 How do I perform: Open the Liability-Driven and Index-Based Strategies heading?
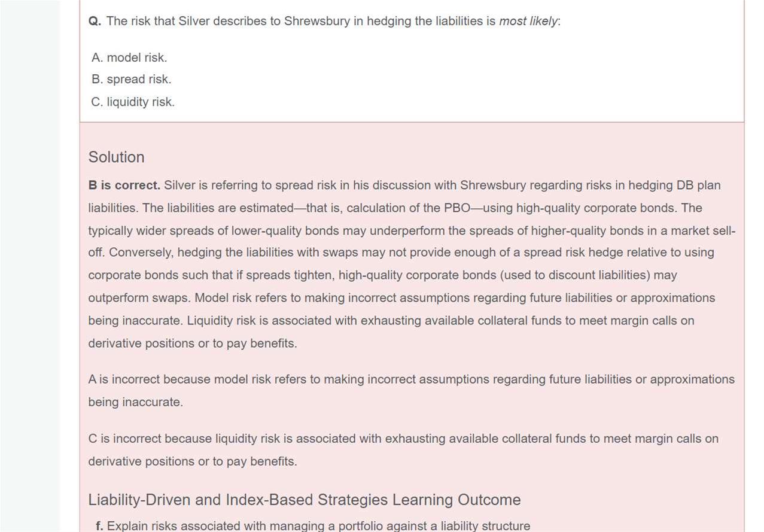pyautogui.click(x=304, y=500)
